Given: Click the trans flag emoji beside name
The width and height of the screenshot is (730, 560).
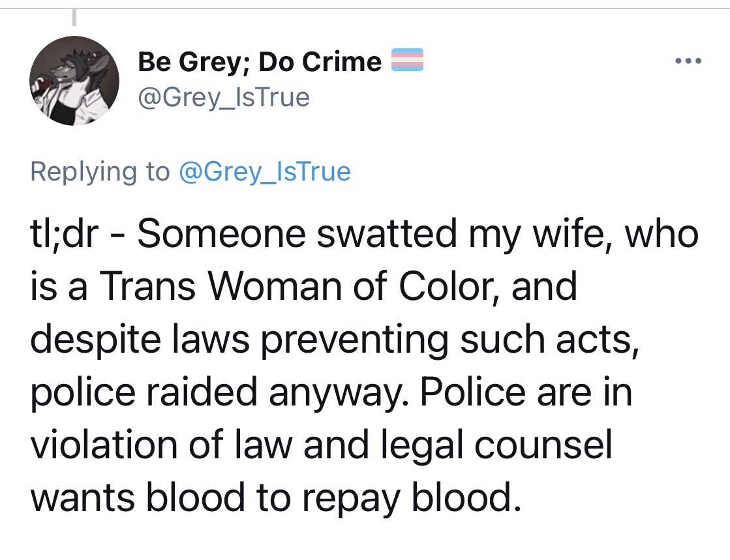Looking at the screenshot, I should coord(407,60).
